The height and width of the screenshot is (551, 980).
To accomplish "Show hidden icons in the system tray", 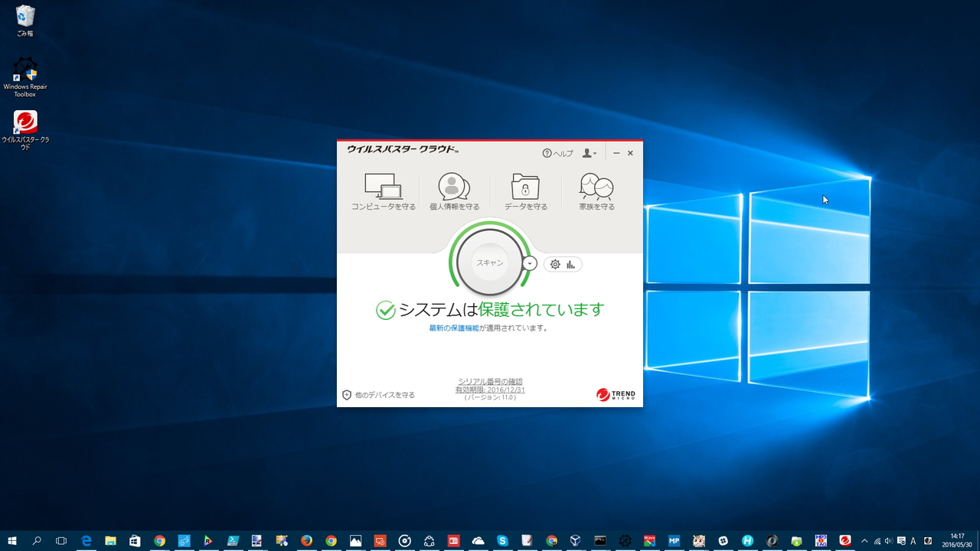I will point(864,540).
